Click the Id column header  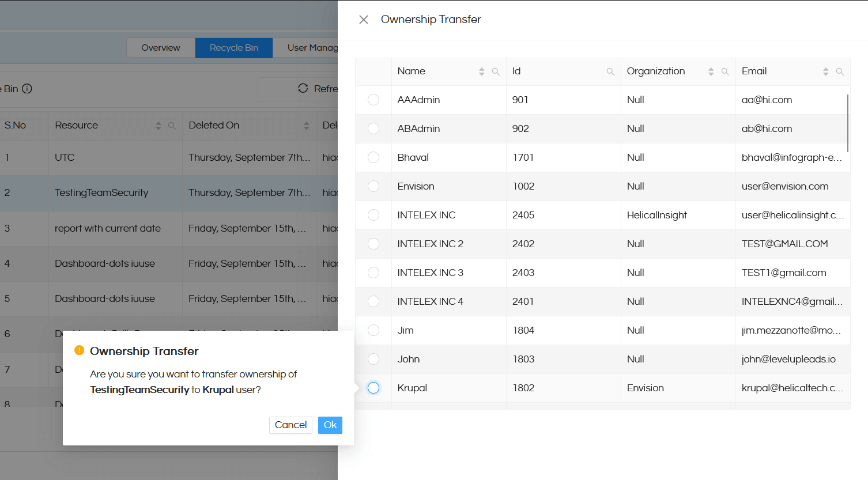(563, 71)
